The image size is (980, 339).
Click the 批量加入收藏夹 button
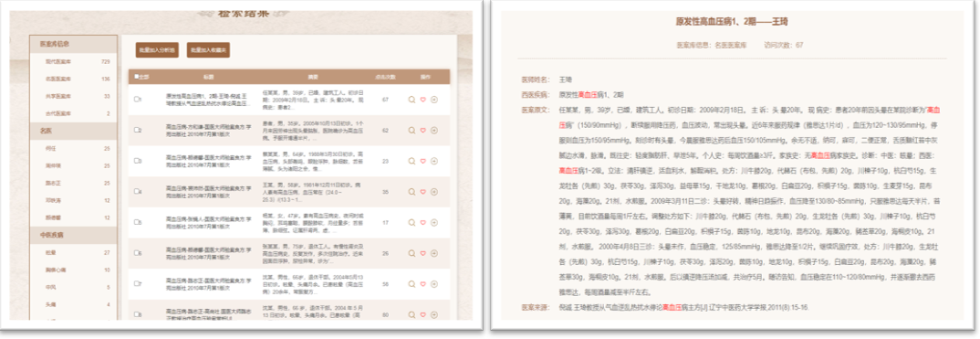coord(208,50)
